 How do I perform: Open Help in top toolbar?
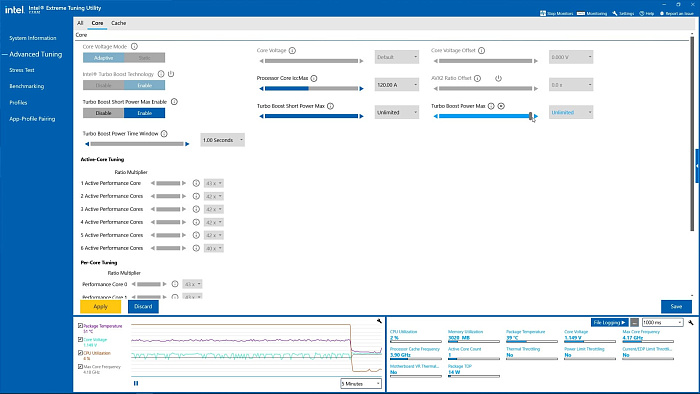647,13
